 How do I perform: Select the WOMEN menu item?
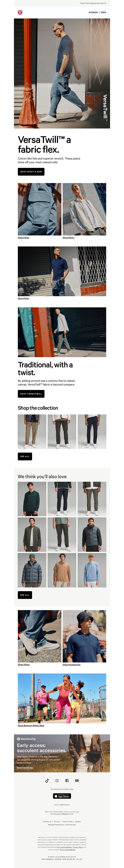coord(93,12)
